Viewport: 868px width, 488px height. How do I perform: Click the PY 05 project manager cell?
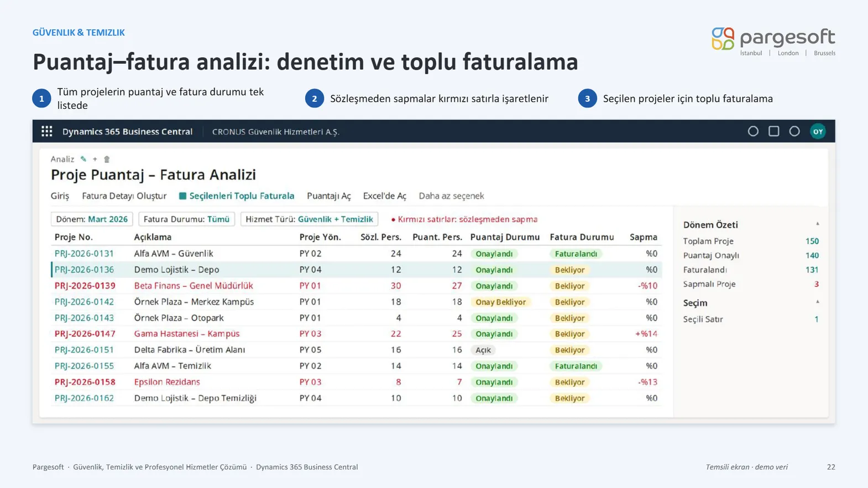click(310, 350)
